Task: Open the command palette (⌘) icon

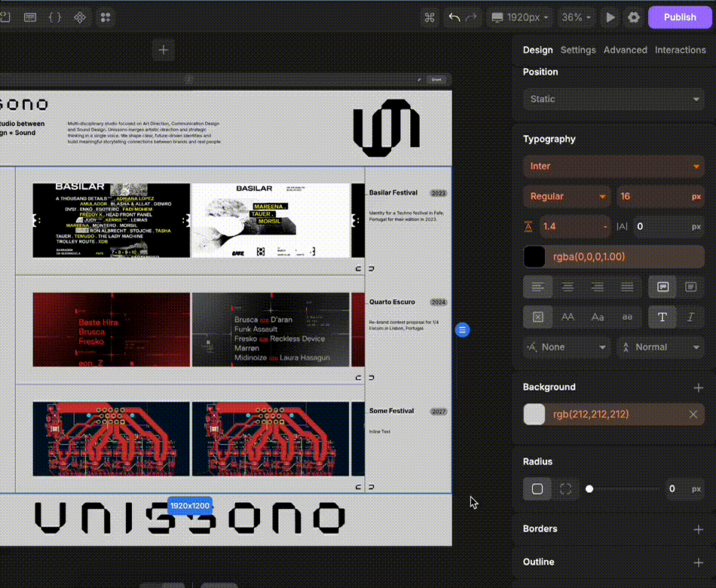Action: pos(430,17)
